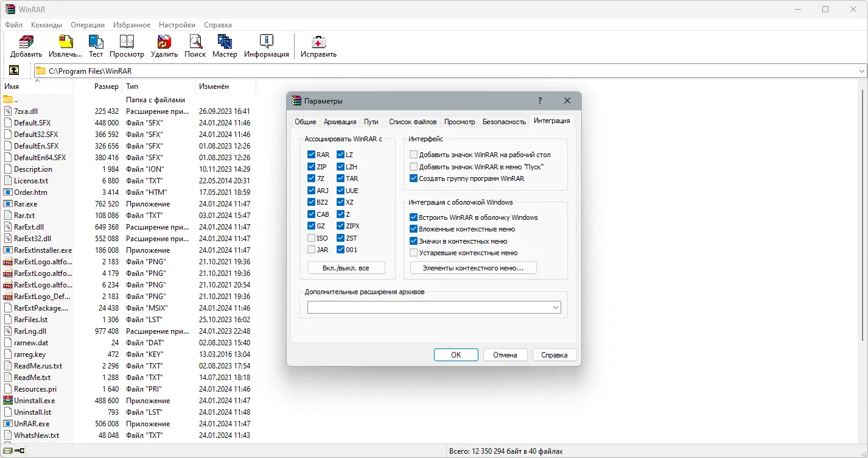
Task: Click the 'Вкл./выкл. все' button
Action: tap(346, 268)
